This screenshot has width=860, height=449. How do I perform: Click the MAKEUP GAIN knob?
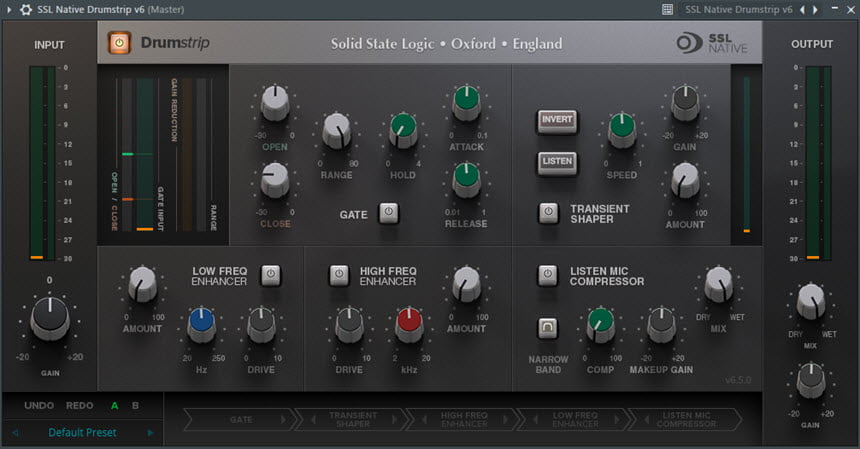[661, 325]
